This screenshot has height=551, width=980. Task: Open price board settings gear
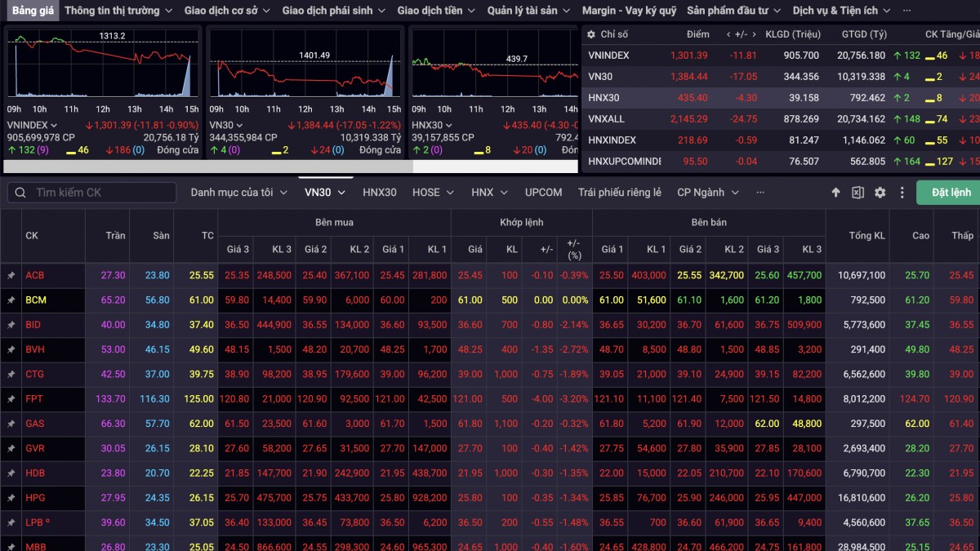coord(880,193)
